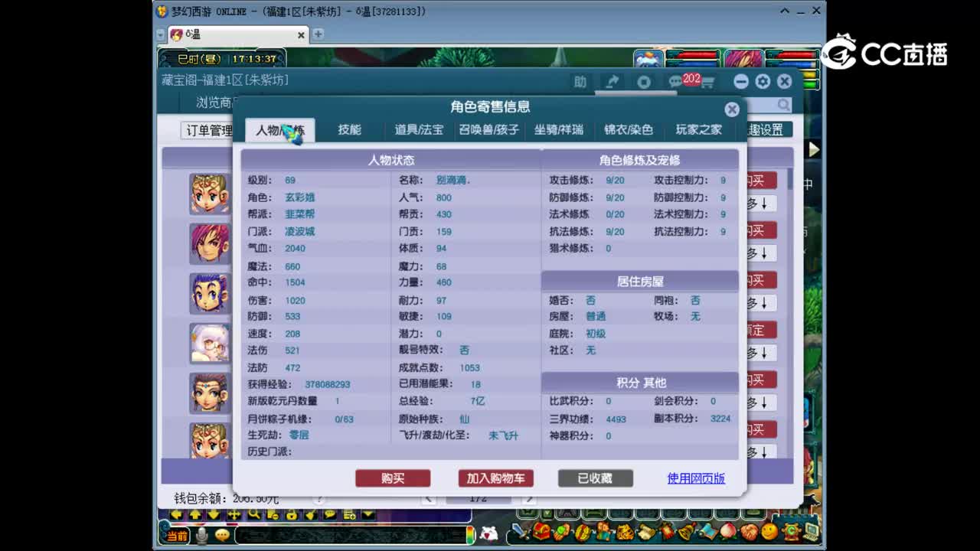Click the pink-haired character portrait at top right

pyautogui.click(x=743, y=59)
